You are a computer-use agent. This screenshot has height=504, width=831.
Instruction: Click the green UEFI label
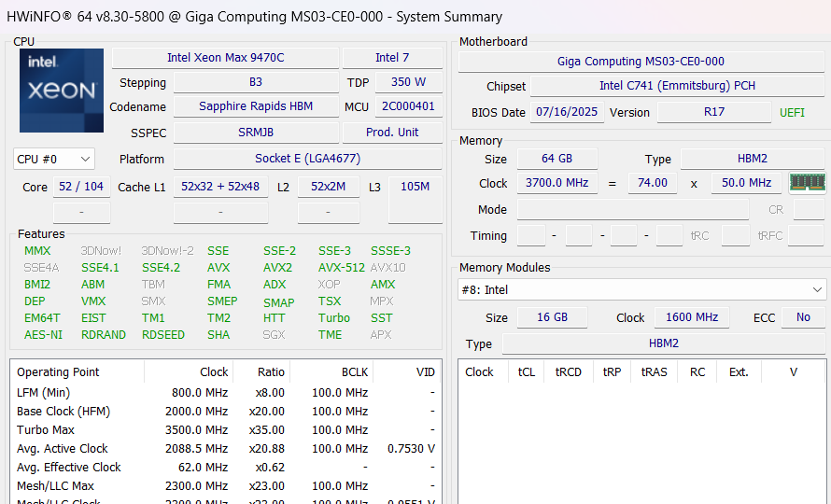(x=793, y=113)
